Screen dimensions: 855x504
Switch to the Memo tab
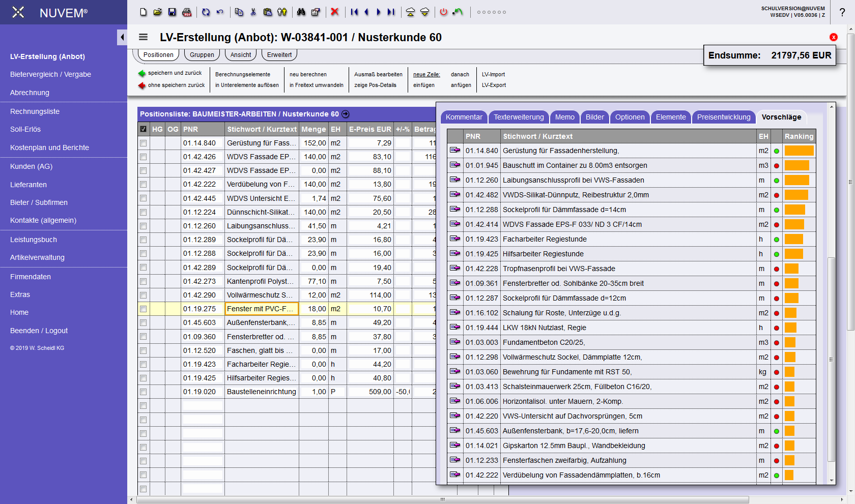pos(565,117)
